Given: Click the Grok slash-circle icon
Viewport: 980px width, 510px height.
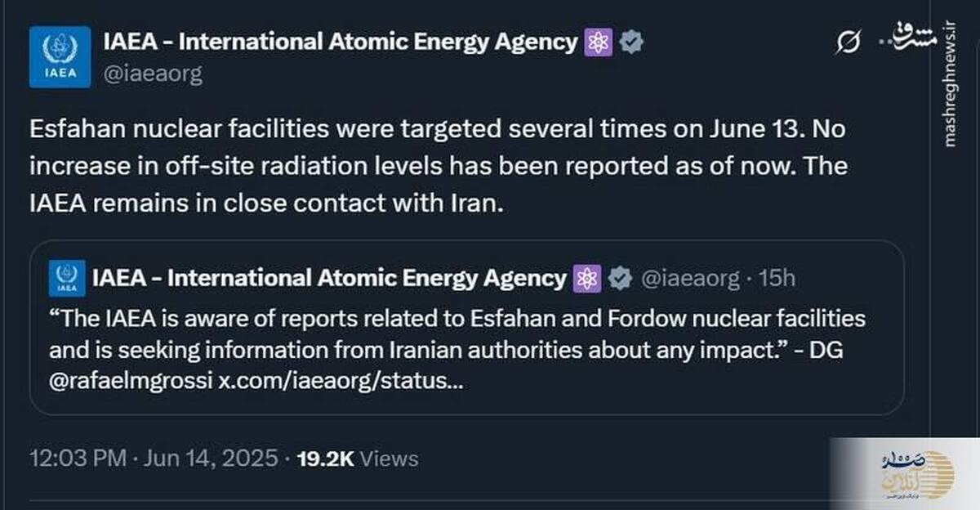Looking at the screenshot, I should (x=848, y=42).
